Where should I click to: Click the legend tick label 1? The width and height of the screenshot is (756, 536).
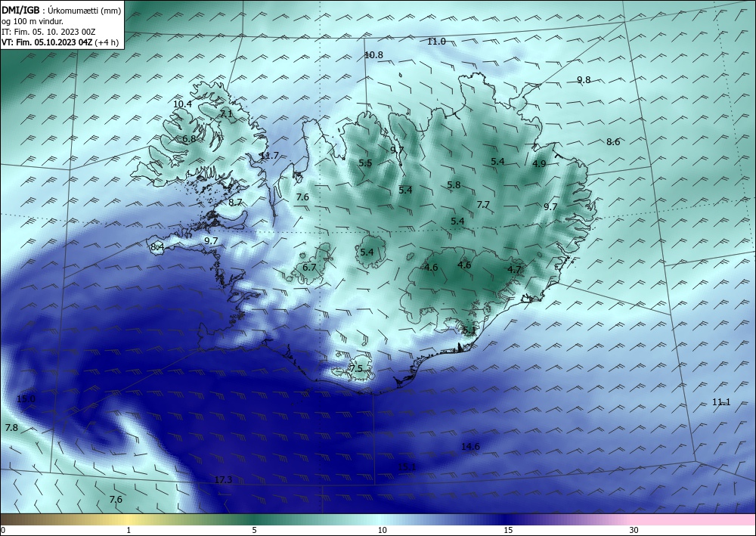coord(129,531)
